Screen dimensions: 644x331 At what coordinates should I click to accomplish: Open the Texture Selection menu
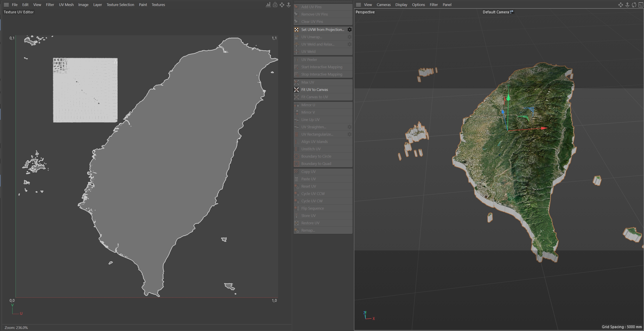(120, 5)
